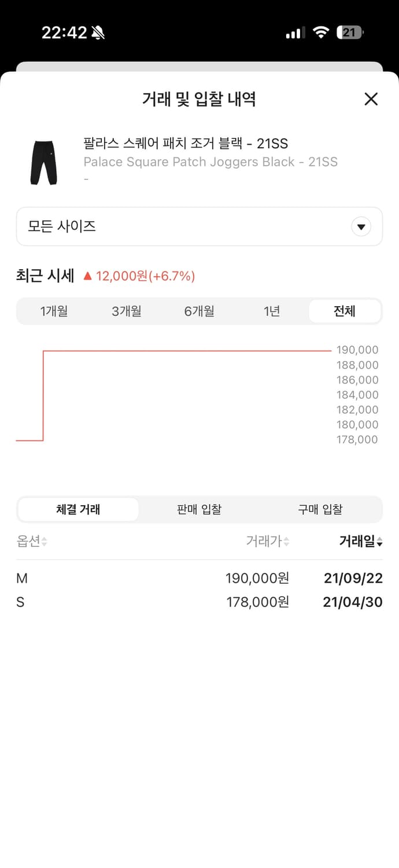The image size is (399, 868).
Task: Tap the muted notification bell in status bar
Action: click(96, 32)
